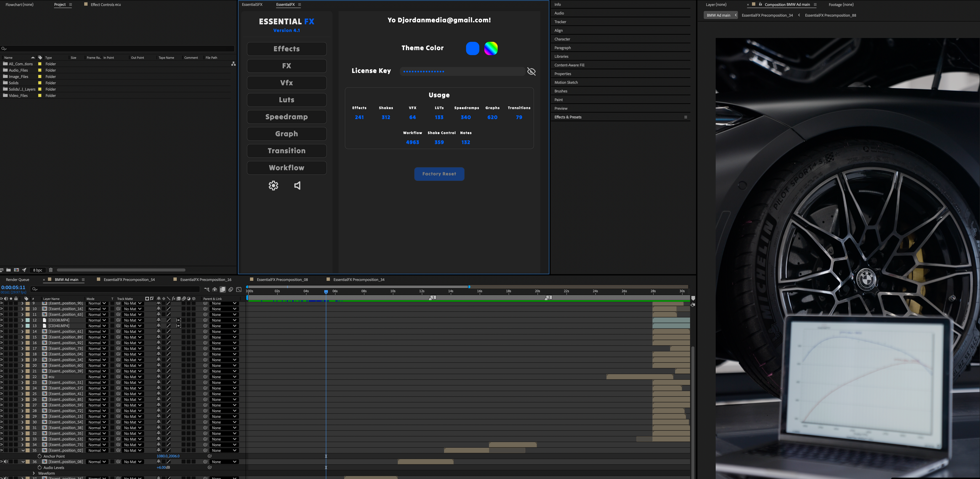
Task: Select the rainbow Theme Color swatch
Action: click(x=491, y=48)
